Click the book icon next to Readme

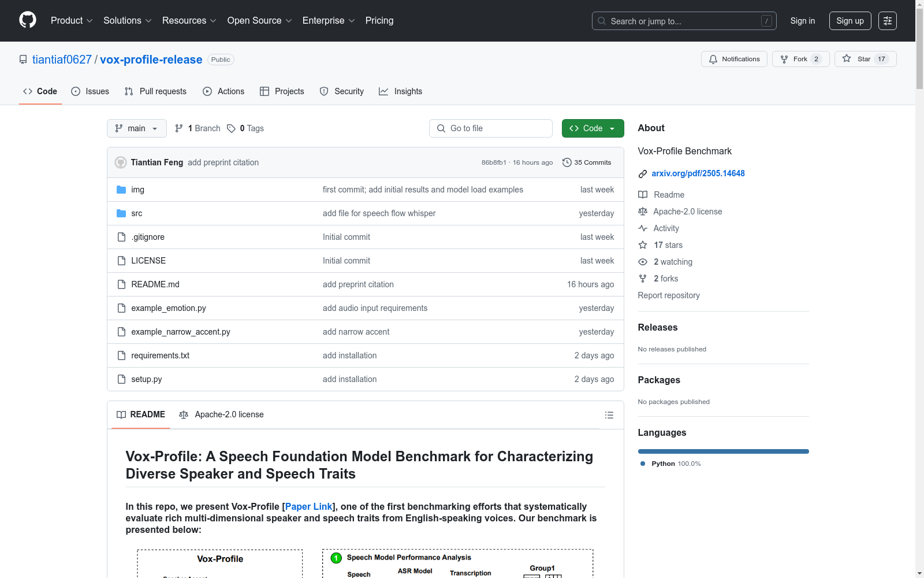[643, 195]
